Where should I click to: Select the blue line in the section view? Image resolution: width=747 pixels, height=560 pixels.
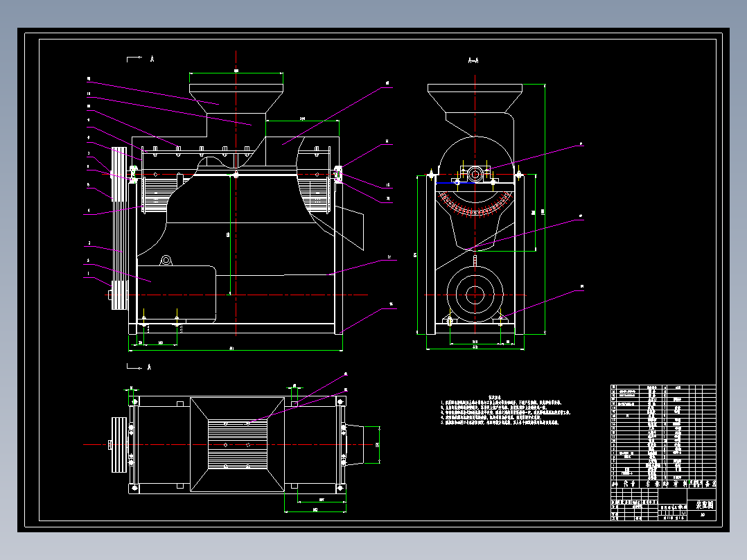pyautogui.click(x=455, y=183)
